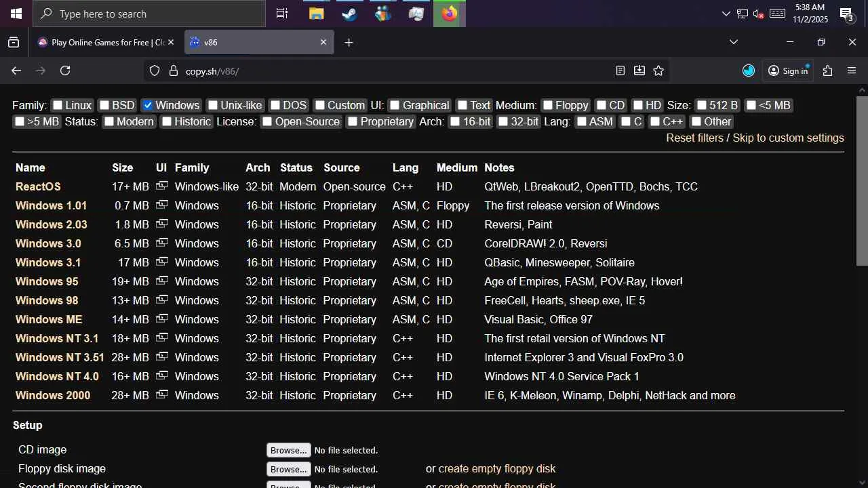868x488 pixels.
Task: Open Task View from the taskbar
Action: pyautogui.click(x=282, y=14)
